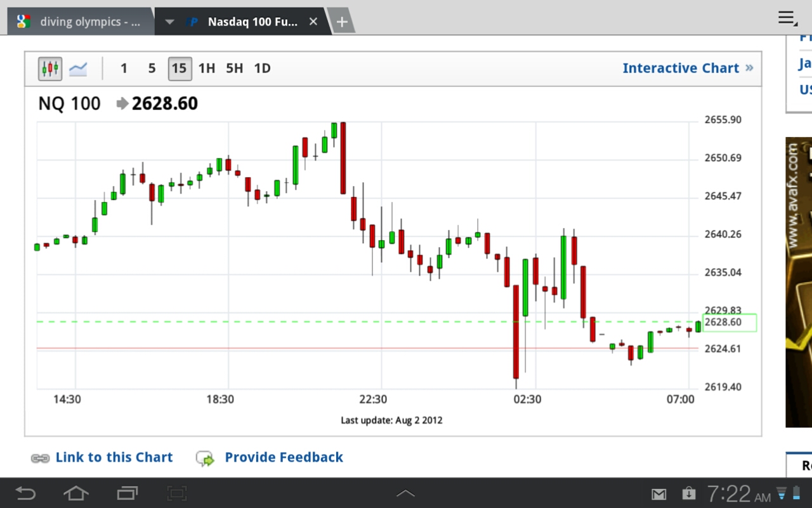Click the 2635.04 price axis label

(723, 272)
